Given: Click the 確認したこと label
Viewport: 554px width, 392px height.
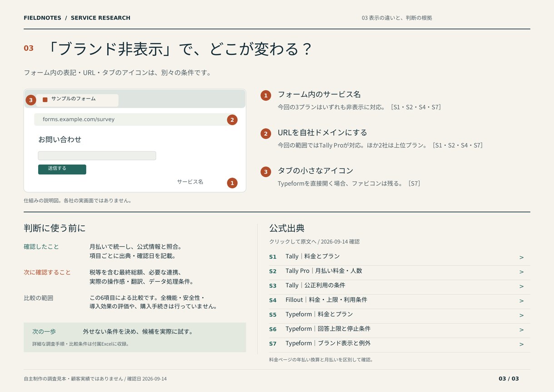Looking at the screenshot, I should 41,247.
